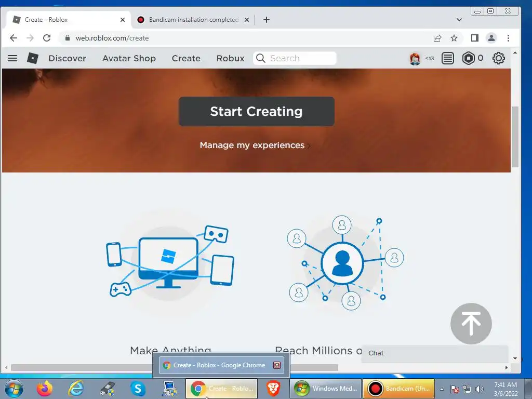Screen dimensions: 532x399
Task: Click the scroll-to-top arrow button
Action: tap(471, 324)
